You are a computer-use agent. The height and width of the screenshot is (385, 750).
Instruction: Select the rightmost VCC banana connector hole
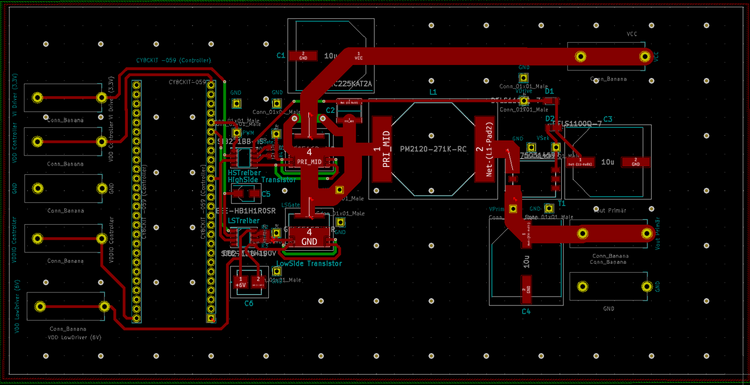pos(646,56)
